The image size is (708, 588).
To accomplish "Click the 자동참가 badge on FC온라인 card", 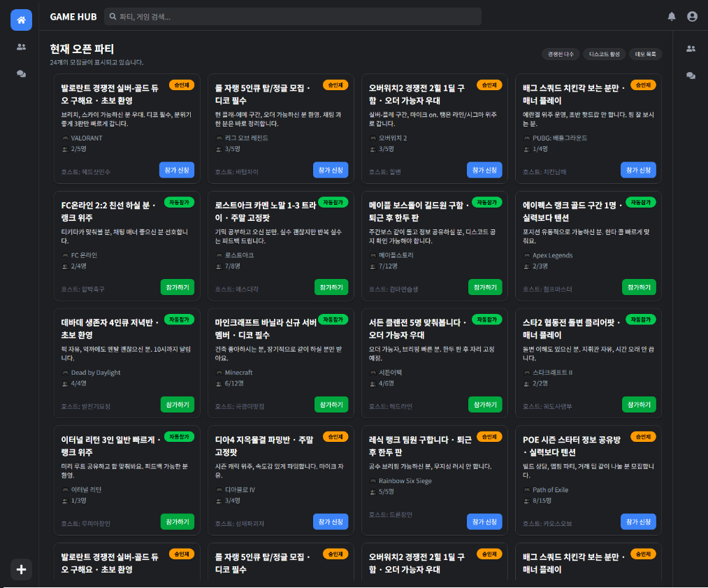I will click(x=179, y=202).
